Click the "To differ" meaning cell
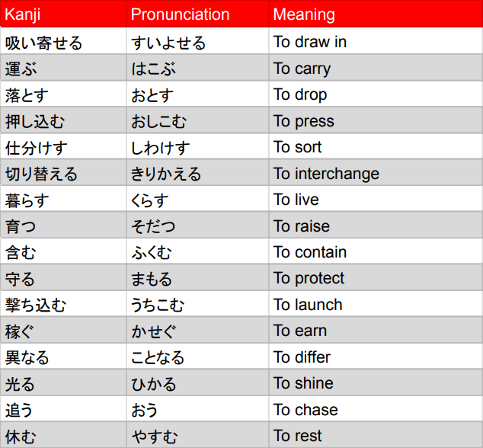 (x=302, y=357)
